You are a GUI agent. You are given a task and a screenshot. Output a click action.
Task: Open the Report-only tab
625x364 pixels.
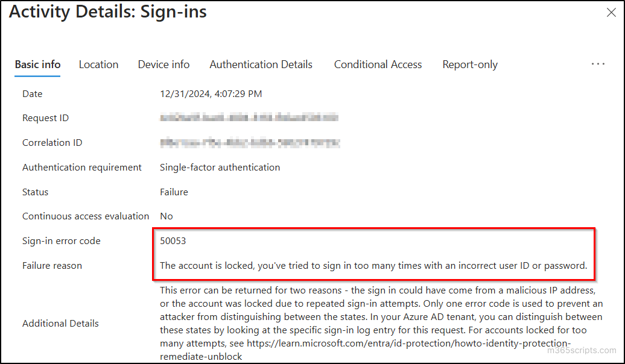(470, 64)
